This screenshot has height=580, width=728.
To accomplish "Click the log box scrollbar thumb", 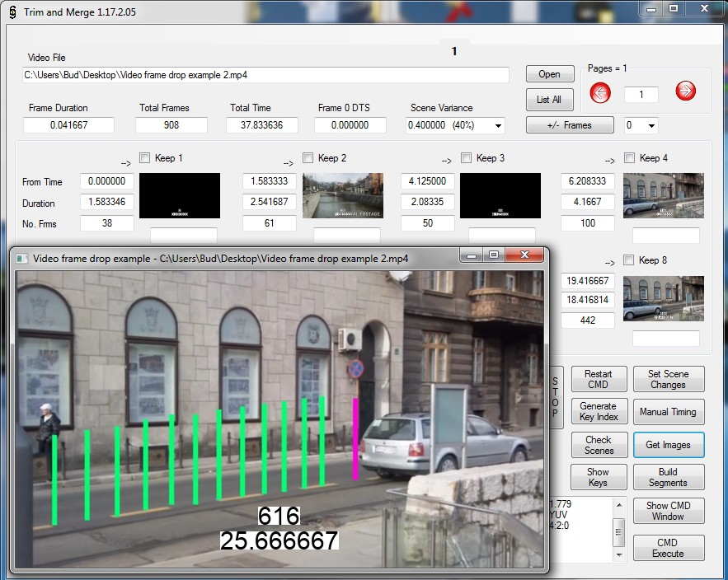I will [x=619, y=531].
